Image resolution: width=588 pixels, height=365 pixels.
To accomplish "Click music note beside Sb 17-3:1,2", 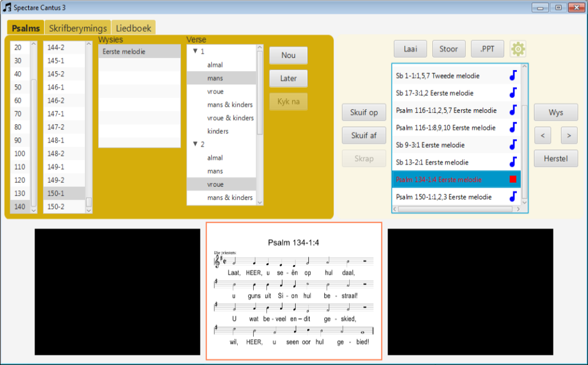I will 513,93.
